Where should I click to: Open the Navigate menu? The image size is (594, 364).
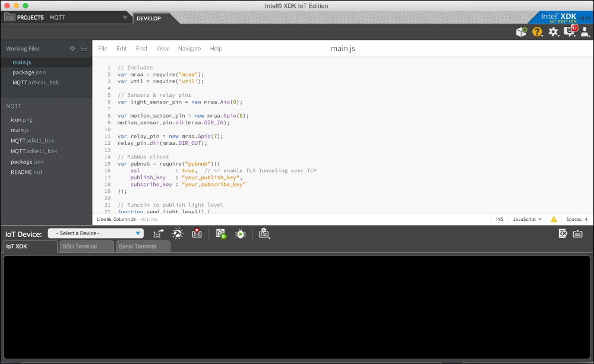coord(189,49)
